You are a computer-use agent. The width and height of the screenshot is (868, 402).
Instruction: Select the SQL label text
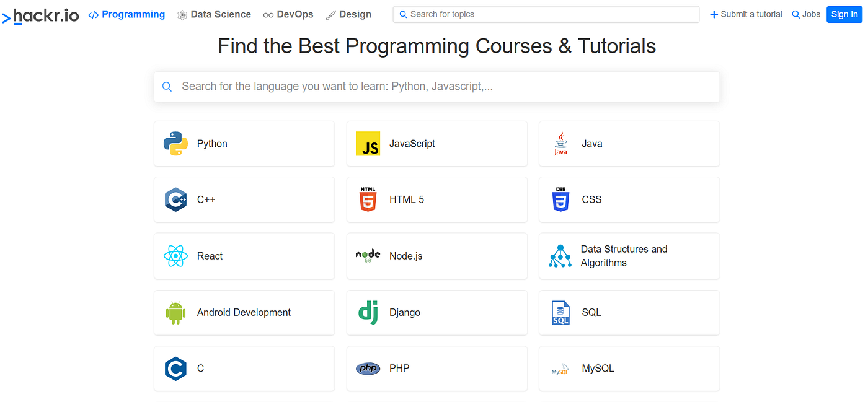click(x=591, y=313)
